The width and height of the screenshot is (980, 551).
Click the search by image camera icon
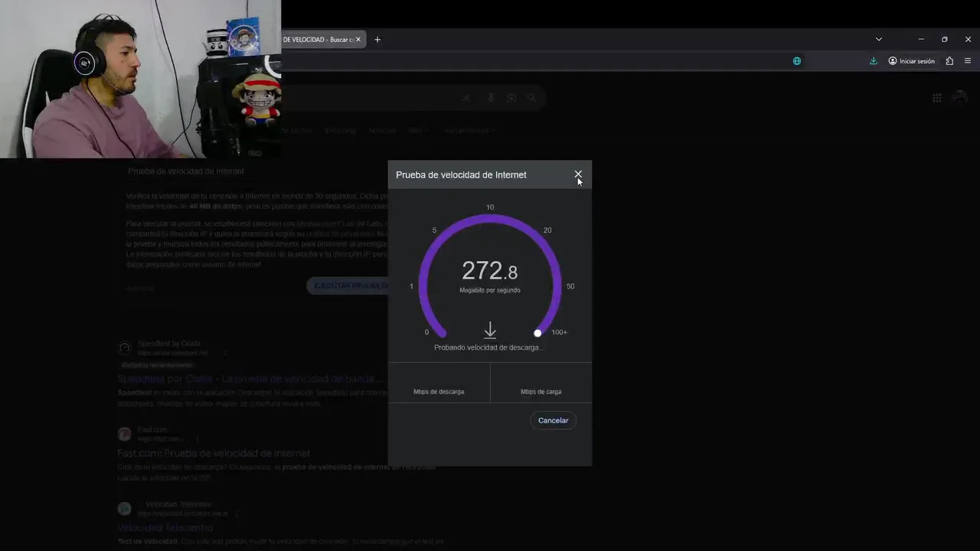(x=511, y=98)
